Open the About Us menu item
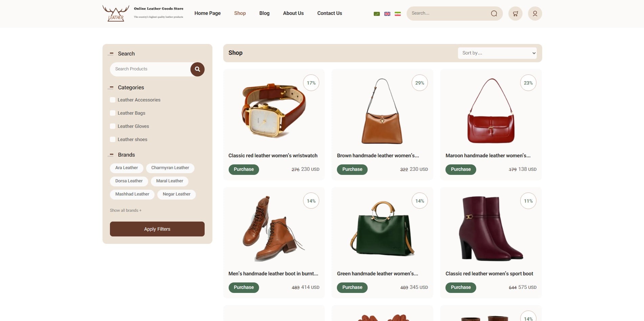The image size is (644, 321). [293, 13]
